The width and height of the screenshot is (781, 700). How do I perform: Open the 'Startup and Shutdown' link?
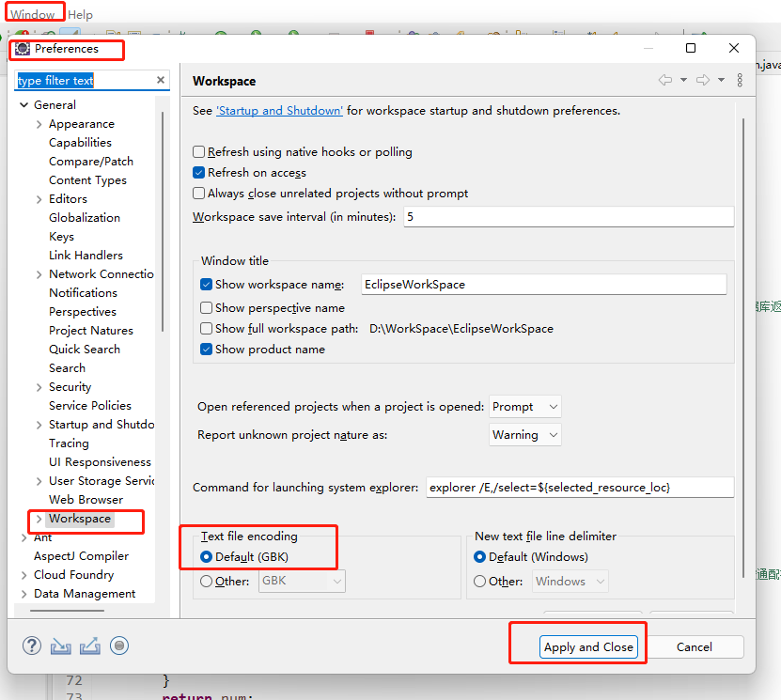[279, 111]
